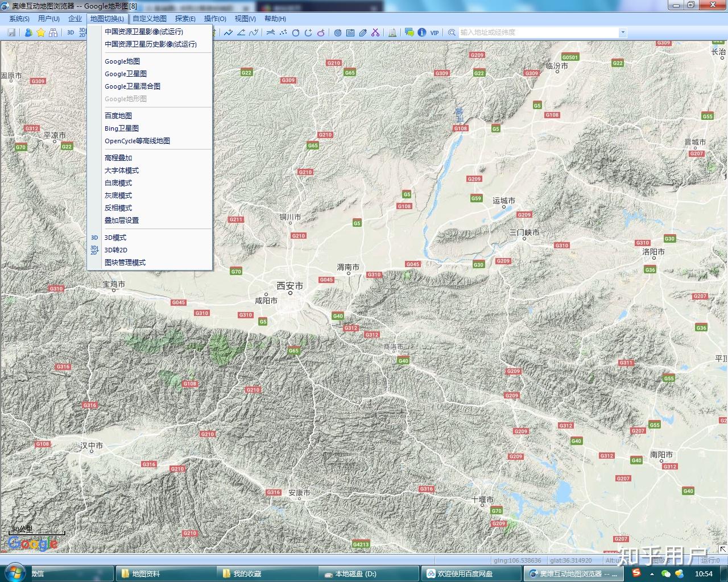The image size is (728, 582).
Task: Click the scissors cut icon
Action: (375, 32)
